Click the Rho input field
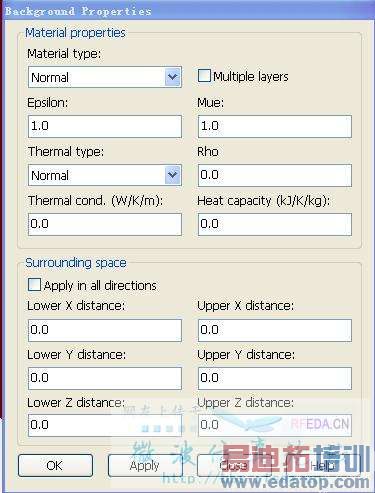 [275, 175]
